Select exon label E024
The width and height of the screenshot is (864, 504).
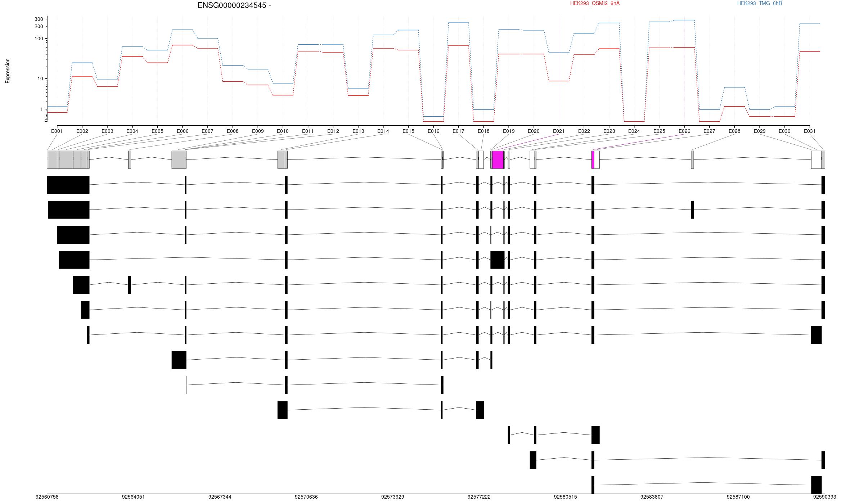click(x=634, y=131)
